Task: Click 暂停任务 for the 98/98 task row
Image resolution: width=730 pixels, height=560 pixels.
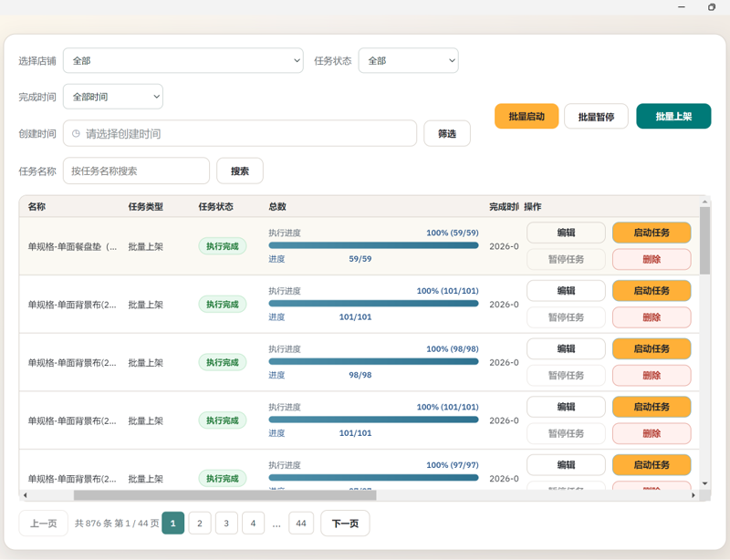Action: point(566,375)
